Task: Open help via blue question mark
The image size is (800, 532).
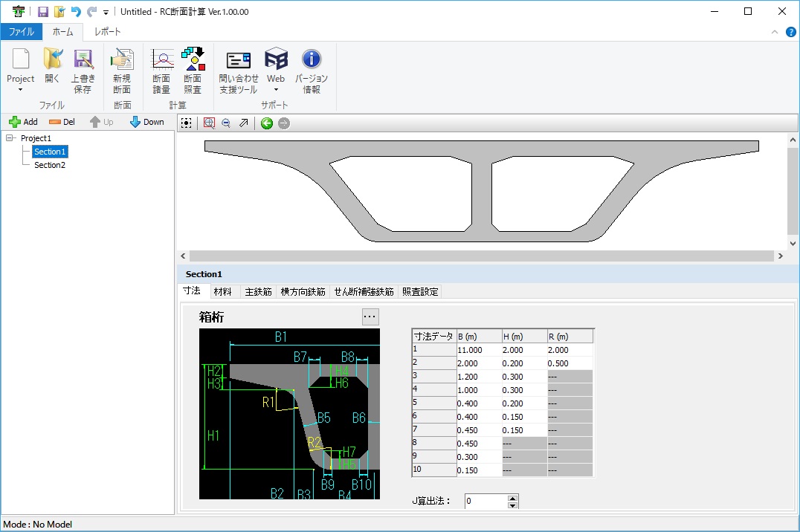Action: click(x=791, y=32)
